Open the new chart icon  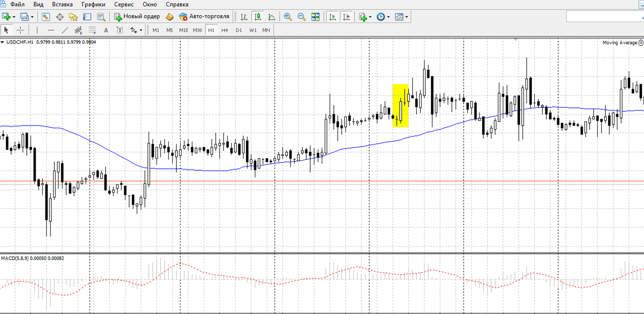click(x=6, y=17)
